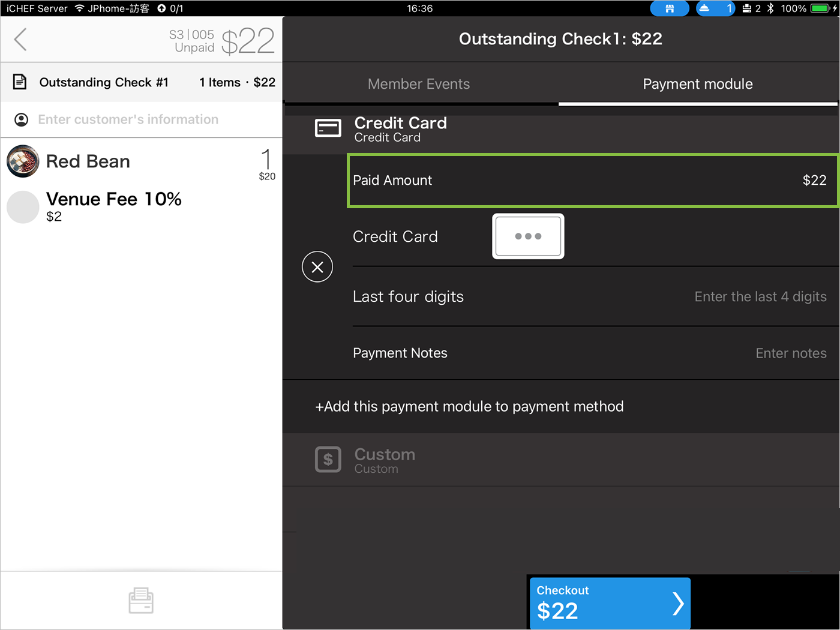Open the Red Bean item thumbnail
This screenshot has width=840, height=630.
pos(23,161)
